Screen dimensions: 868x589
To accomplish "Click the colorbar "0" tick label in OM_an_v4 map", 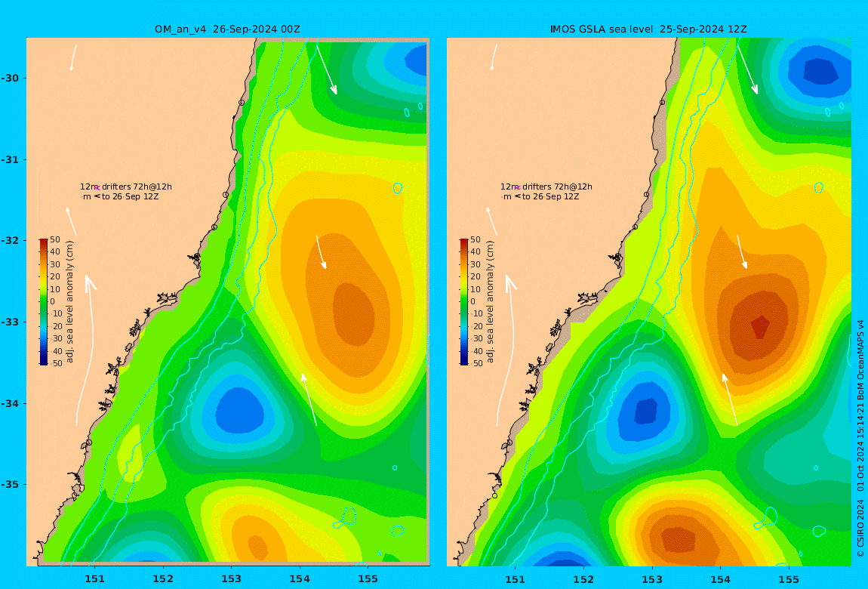I will 53,302.
